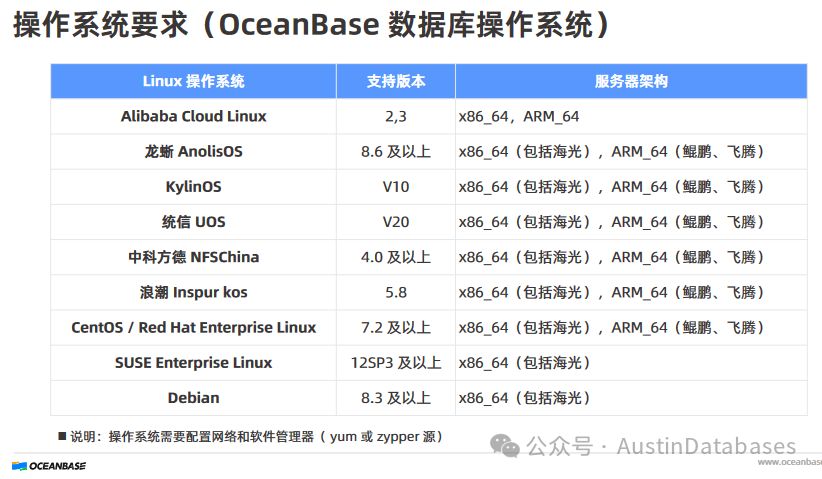This screenshot has width=822, height=479.
Task: Click the 浪潮 Inspur kos cell
Action: (x=193, y=292)
